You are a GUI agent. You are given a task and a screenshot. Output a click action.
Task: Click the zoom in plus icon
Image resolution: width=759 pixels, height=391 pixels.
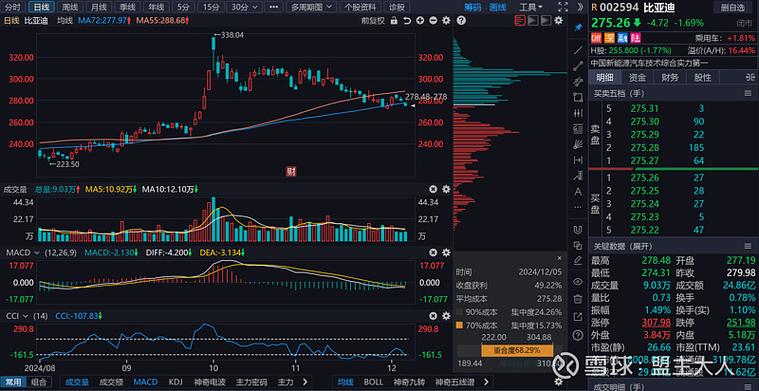(x=420, y=20)
